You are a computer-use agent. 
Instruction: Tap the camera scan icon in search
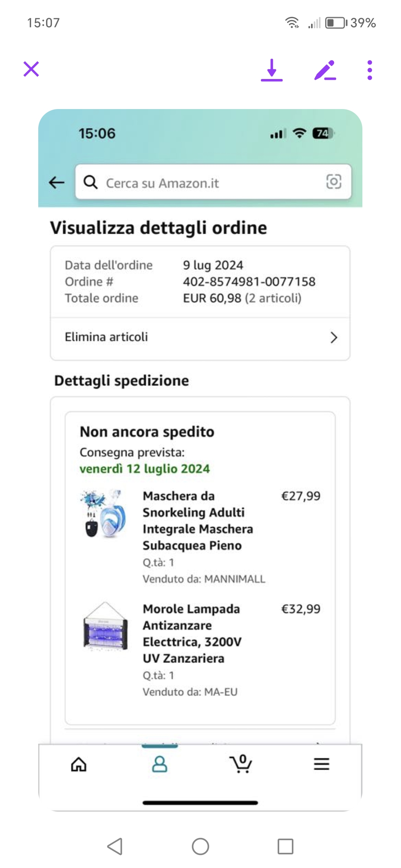point(333,182)
